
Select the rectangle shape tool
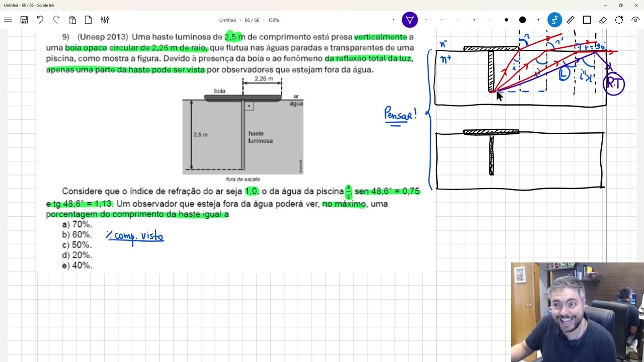coord(587,20)
